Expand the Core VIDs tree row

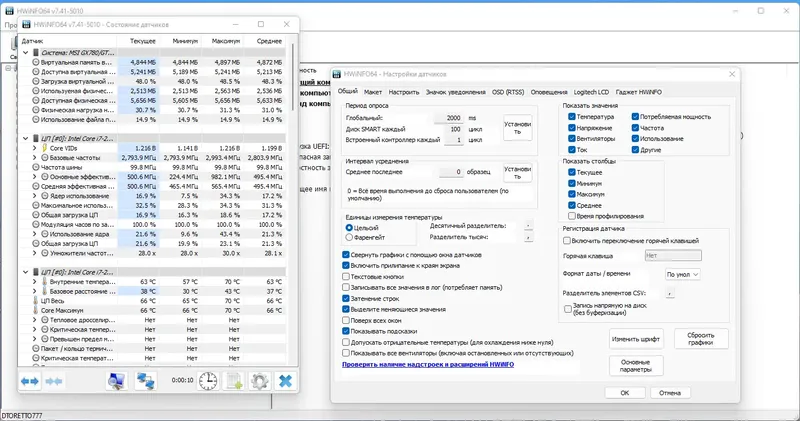click(x=35, y=148)
